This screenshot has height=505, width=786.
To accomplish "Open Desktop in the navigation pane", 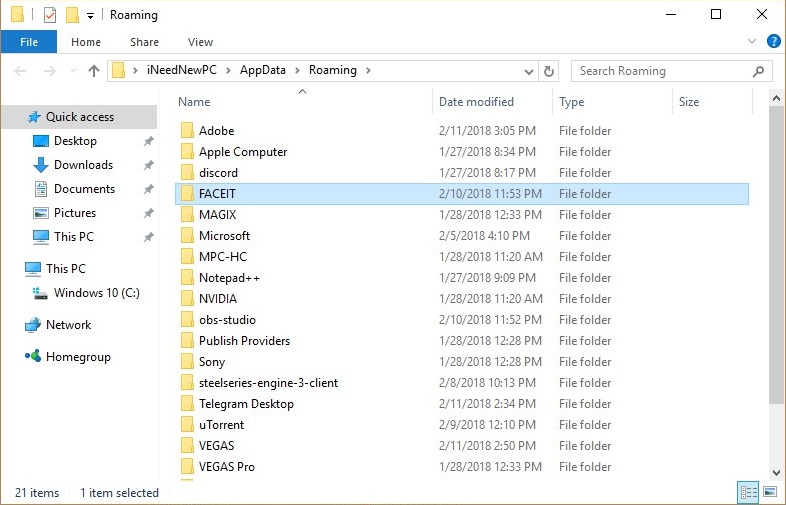I will 75,141.
